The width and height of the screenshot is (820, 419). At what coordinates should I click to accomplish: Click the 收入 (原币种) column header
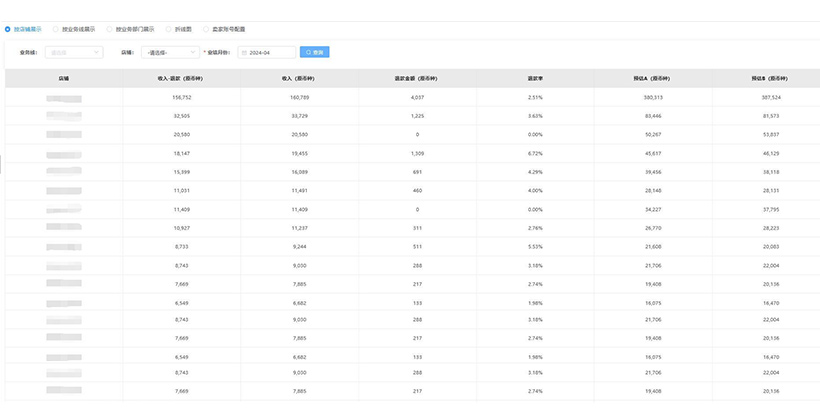click(x=299, y=78)
